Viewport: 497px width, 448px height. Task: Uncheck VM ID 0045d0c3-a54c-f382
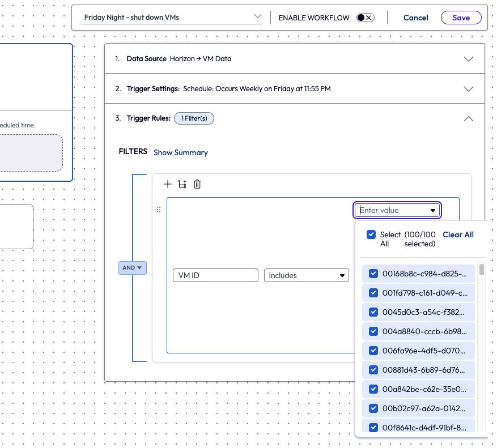coord(373,312)
